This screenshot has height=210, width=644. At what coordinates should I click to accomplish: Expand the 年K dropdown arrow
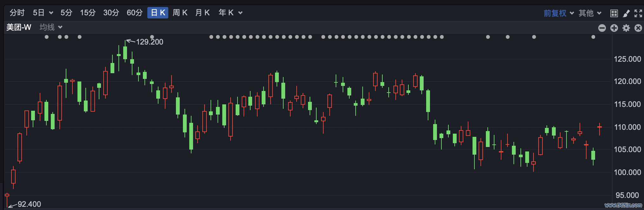[x=240, y=13]
